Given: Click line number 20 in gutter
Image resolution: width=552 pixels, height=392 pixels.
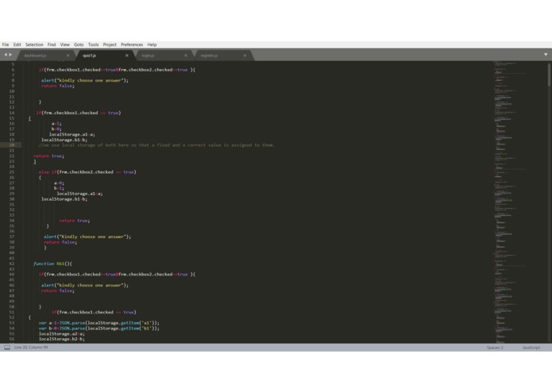Looking at the screenshot, I should [12, 145].
